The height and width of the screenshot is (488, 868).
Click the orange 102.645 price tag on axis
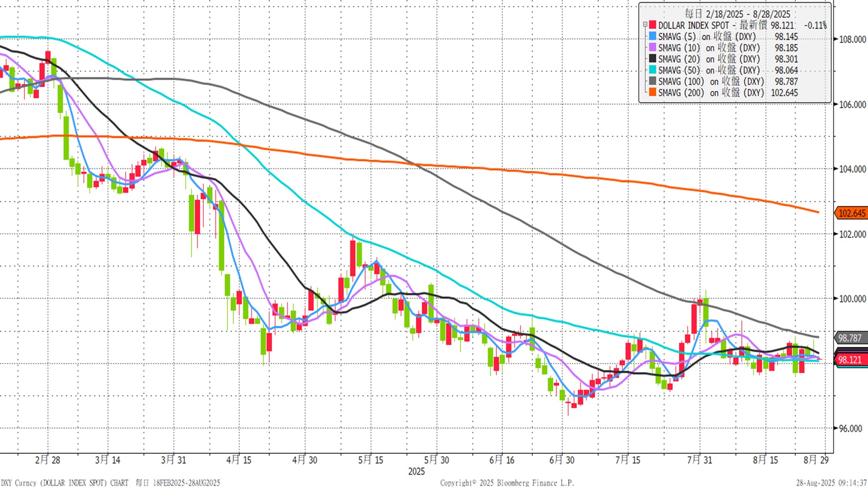pyautogui.click(x=851, y=213)
